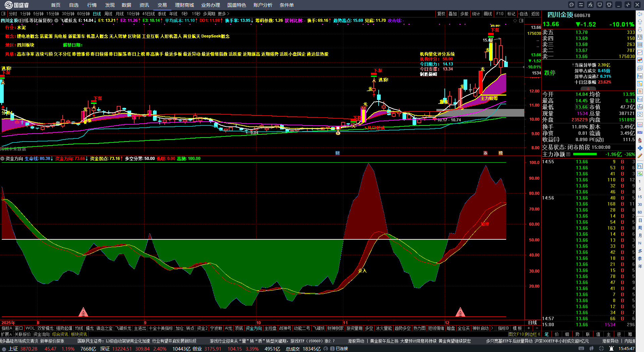Switch to 15-minute period in right sidebar
Image resolution: width=644 pixels, height=352 pixels.
pos(640,197)
